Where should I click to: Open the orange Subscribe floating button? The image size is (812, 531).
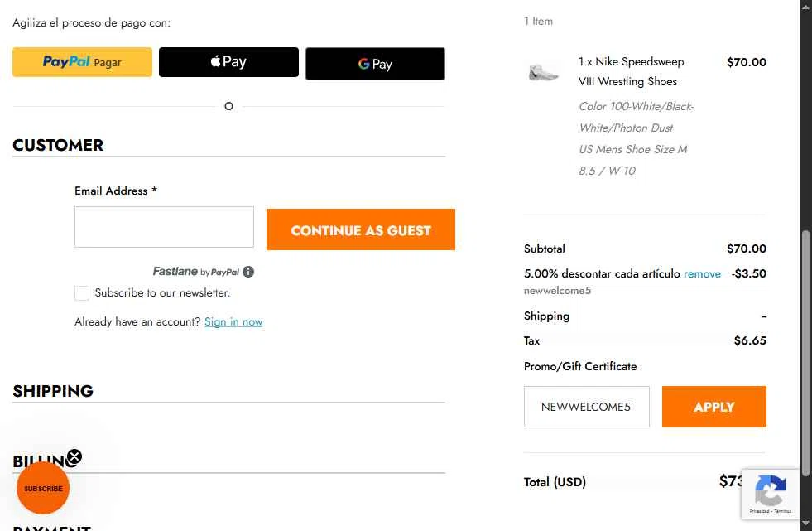pos(43,489)
